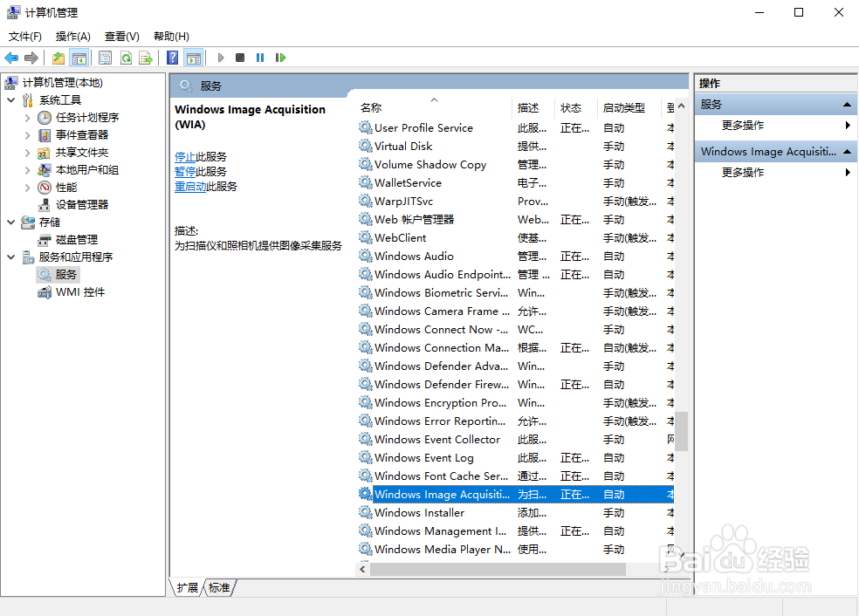This screenshot has width=859, height=616.
Task: Select 服务 node in the tree
Action: pos(65,274)
